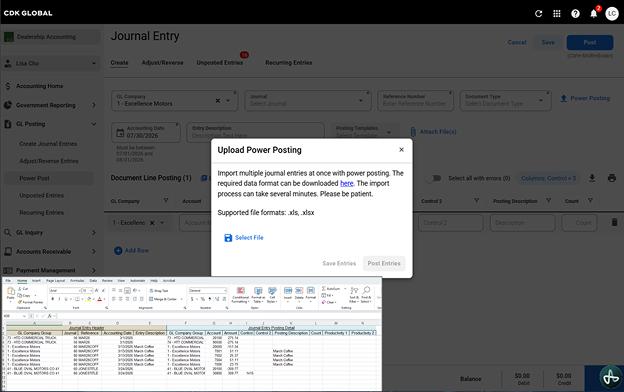The height and width of the screenshot is (392, 624).
Task: Clear the GL Company header field with X
Action: click(x=218, y=101)
